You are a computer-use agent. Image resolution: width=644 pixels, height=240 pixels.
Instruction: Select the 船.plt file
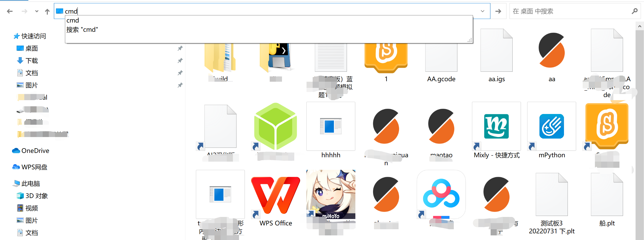click(607, 200)
